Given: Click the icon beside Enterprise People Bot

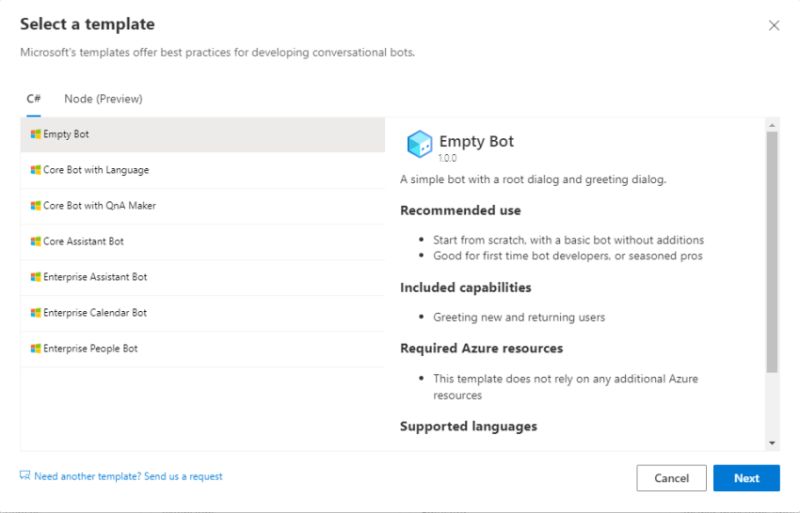Looking at the screenshot, I should click(x=35, y=349).
